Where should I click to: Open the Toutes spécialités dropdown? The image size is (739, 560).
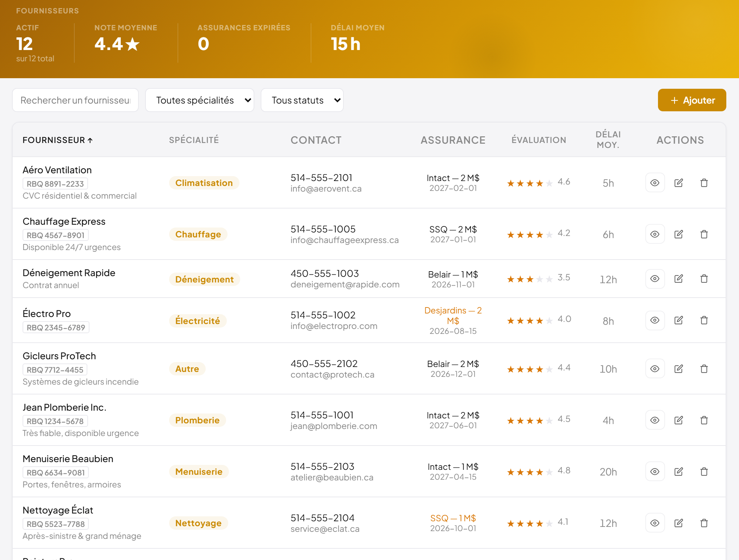point(200,100)
